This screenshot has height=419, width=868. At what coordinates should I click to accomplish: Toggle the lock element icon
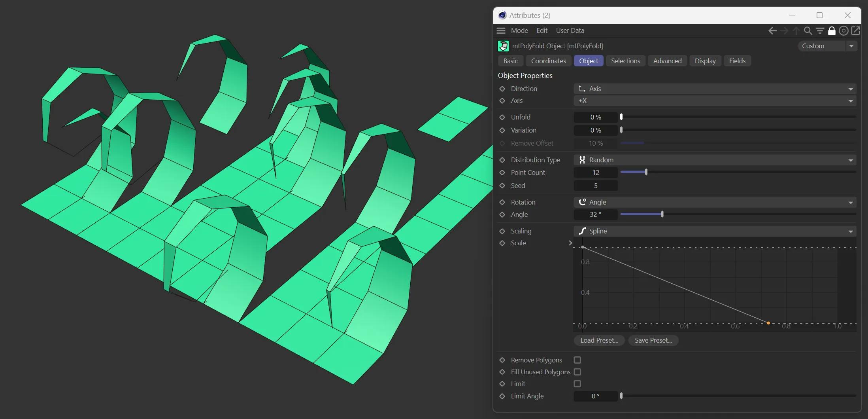[x=832, y=31]
